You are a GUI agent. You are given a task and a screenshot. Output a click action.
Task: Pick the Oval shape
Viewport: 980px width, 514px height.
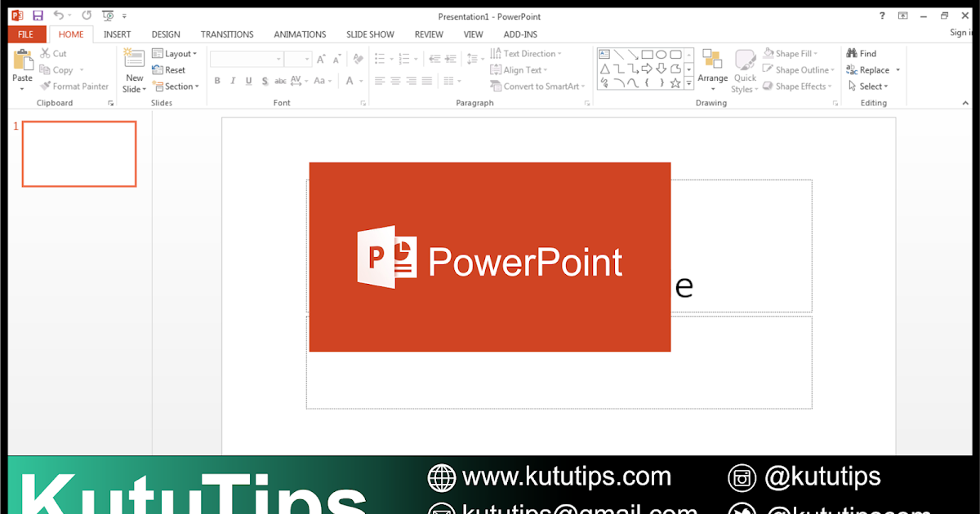(661, 55)
